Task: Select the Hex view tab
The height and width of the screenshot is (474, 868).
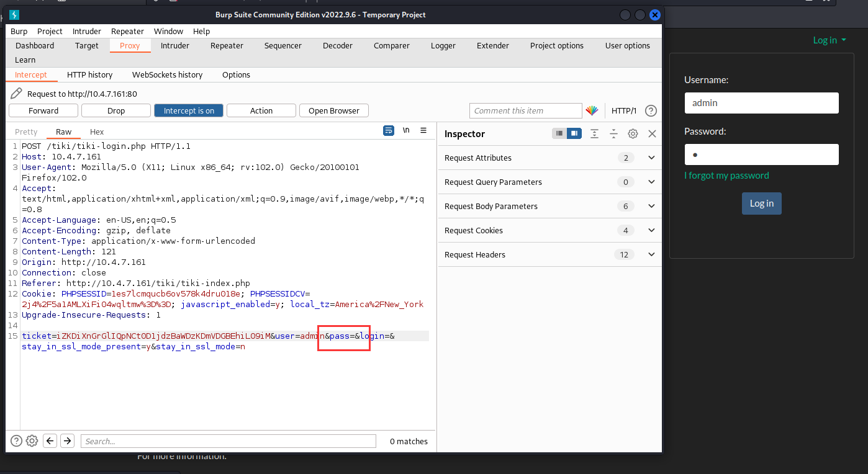Action: [x=97, y=132]
